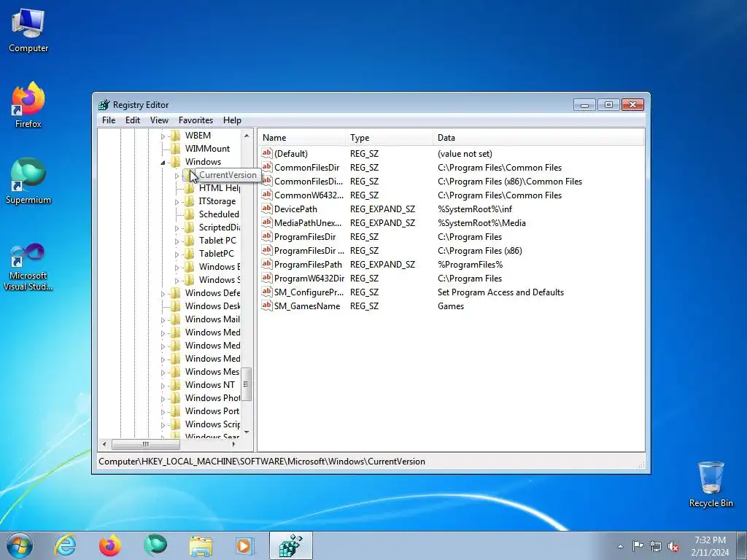Click the SM_GamesName value icon
This screenshot has width=747, height=560.
pyautogui.click(x=267, y=306)
